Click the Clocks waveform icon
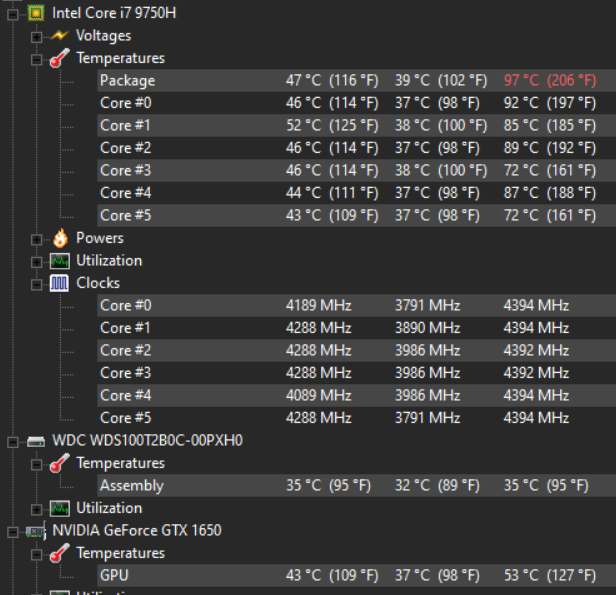616x595 pixels. 59,283
